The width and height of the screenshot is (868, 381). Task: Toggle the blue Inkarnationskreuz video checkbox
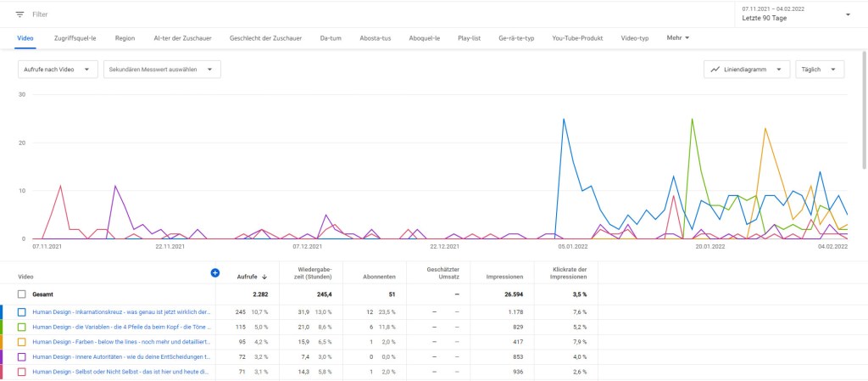[22, 311]
